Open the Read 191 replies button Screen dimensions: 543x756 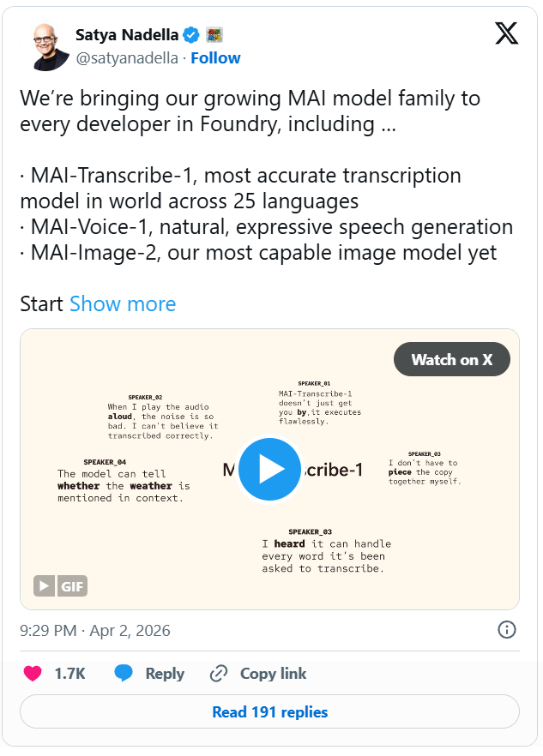(269, 711)
